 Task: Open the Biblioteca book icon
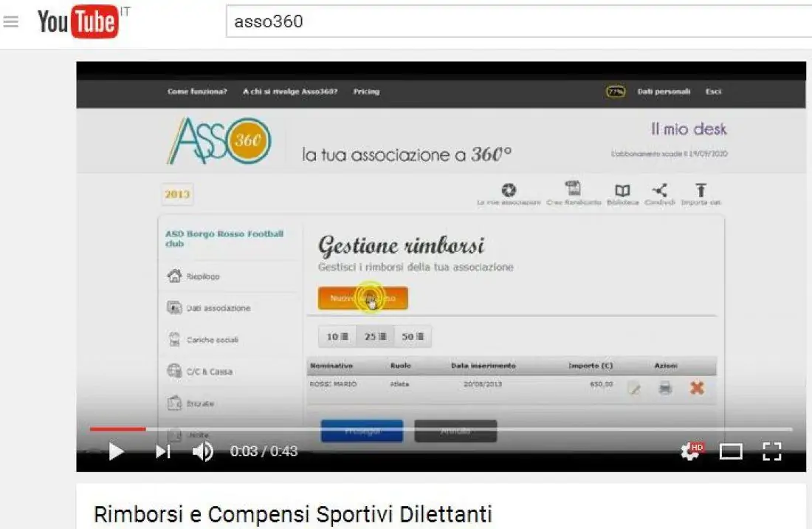[622, 194]
